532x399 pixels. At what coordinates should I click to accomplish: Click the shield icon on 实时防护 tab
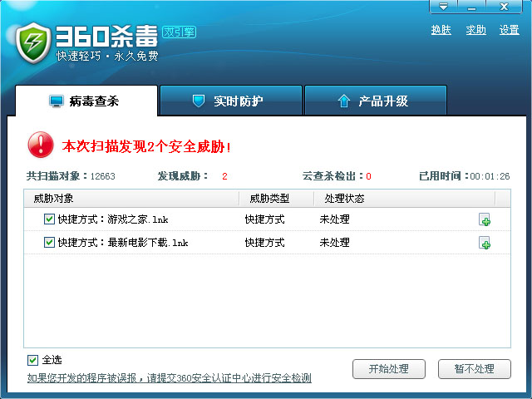click(x=199, y=101)
